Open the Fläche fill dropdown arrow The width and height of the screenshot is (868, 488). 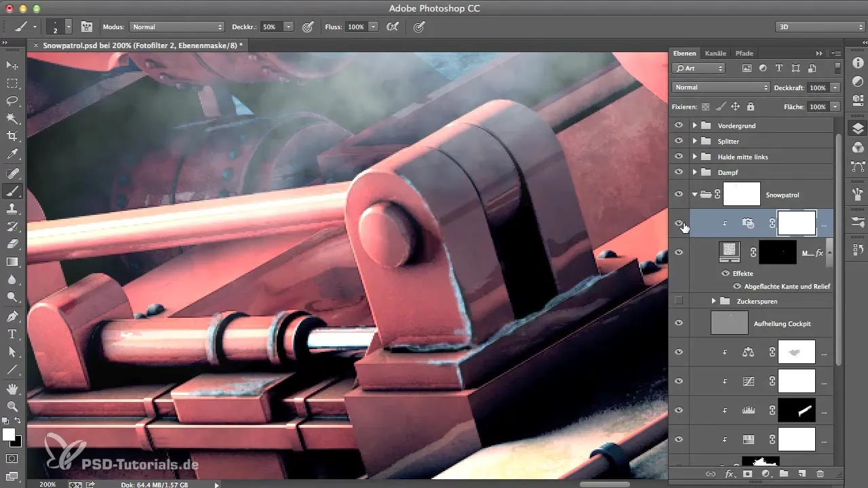[835, 106]
